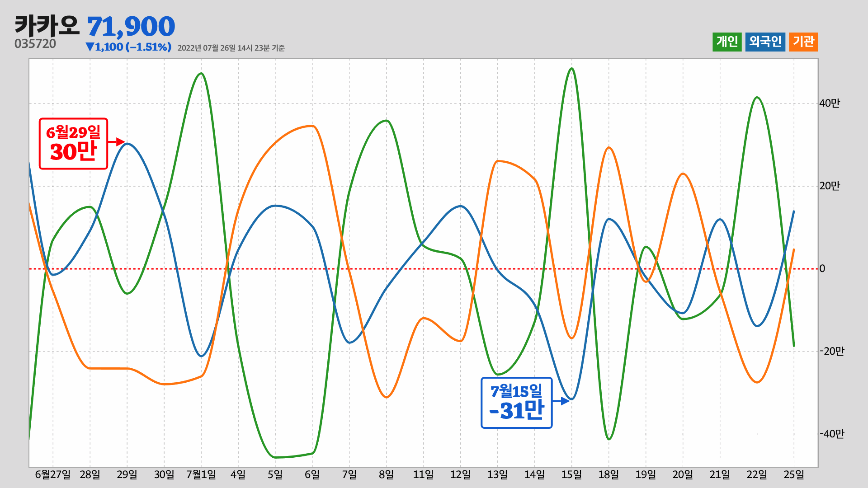
Task: Click the 4일 x-axis date label
Action: [x=238, y=475]
